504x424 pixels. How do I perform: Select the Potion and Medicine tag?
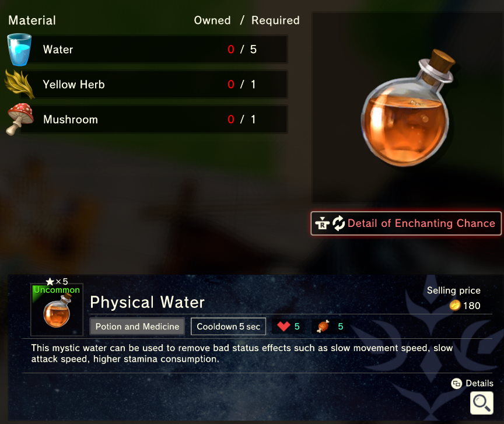[x=137, y=327]
